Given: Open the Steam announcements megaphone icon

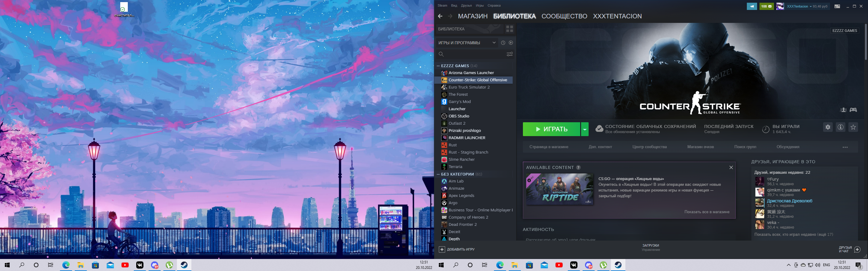Looking at the screenshot, I should pos(752,6).
